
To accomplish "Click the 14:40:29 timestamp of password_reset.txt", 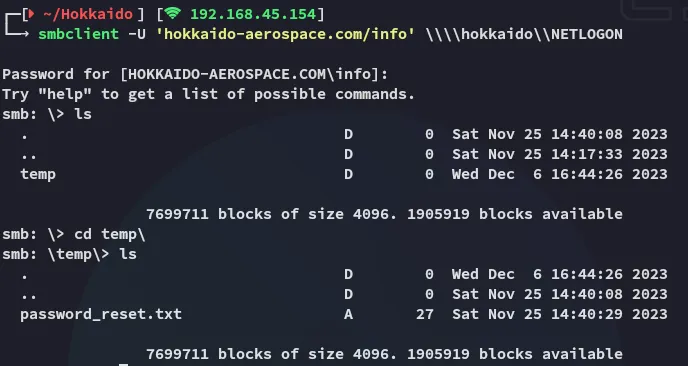I will 587,314.
